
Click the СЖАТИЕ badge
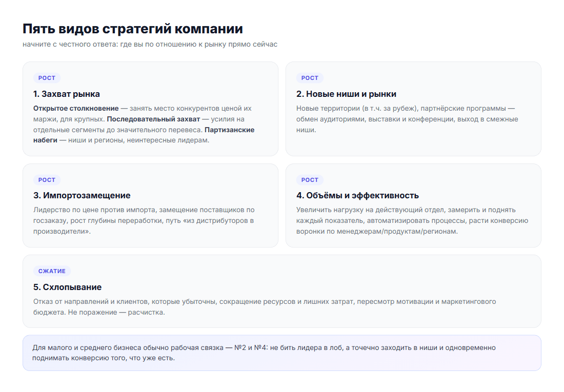tap(52, 271)
